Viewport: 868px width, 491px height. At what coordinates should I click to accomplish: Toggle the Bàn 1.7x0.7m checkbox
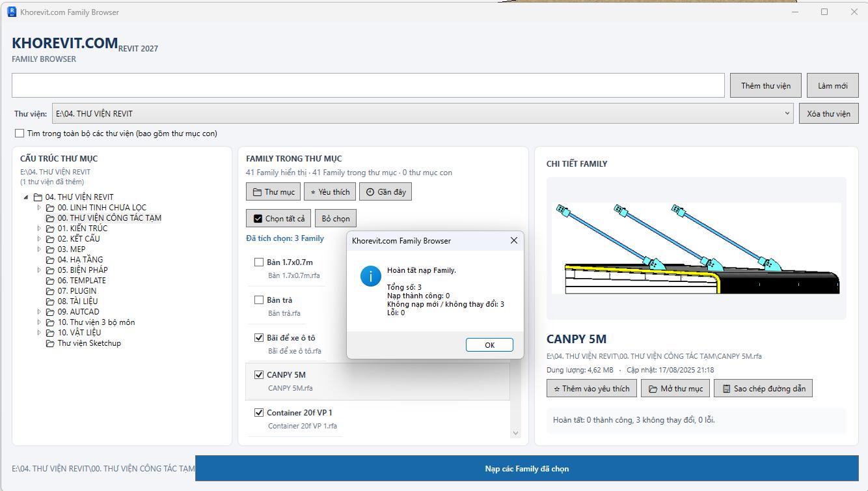click(x=259, y=262)
